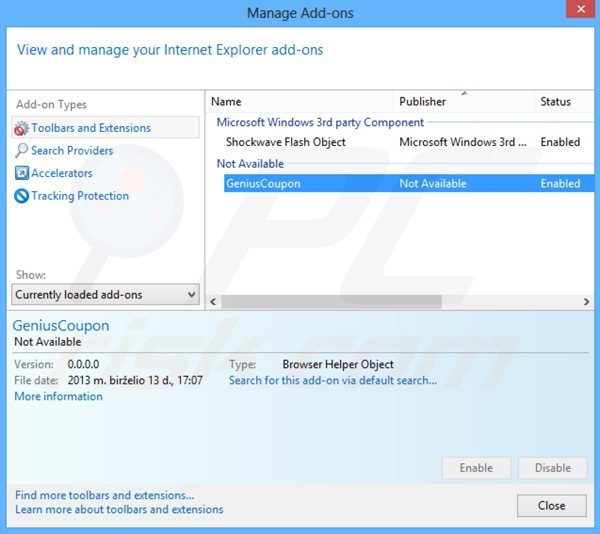The height and width of the screenshot is (534, 600).
Task: Click the Not Available group header
Action: click(x=250, y=163)
